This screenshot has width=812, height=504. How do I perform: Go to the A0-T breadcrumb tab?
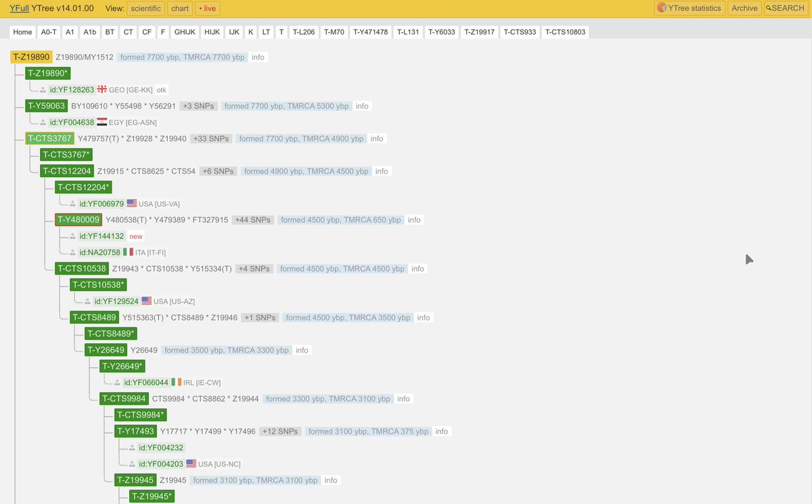pos(49,32)
